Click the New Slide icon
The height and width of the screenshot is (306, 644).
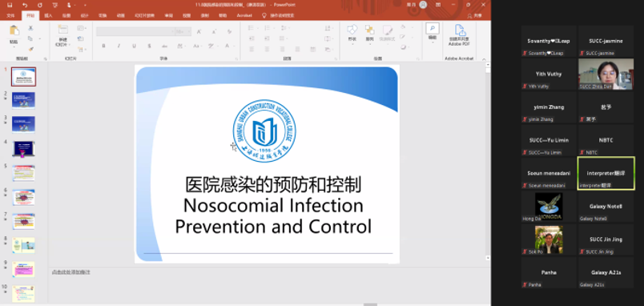(x=62, y=30)
